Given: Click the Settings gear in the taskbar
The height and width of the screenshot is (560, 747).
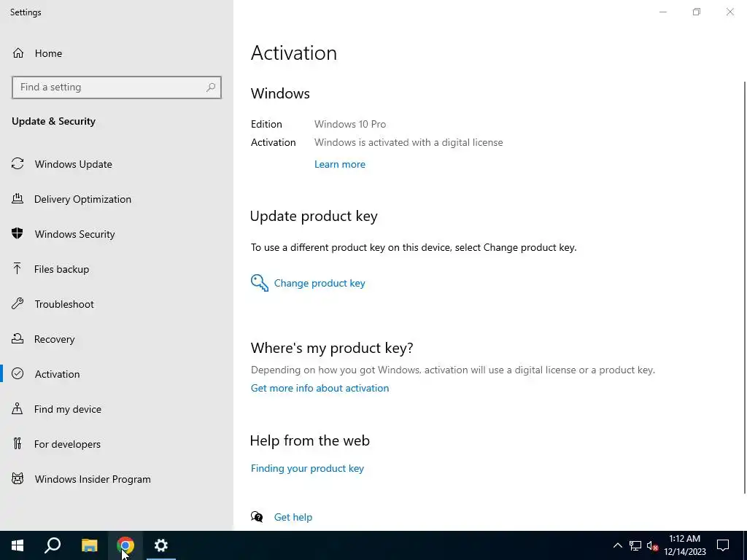Looking at the screenshot, I should tap(161, 545).
